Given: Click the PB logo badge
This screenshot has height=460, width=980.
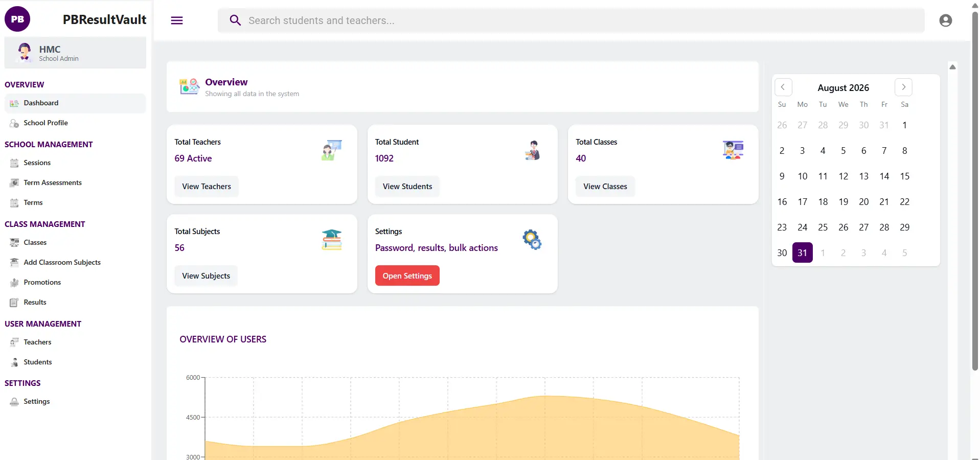Looking at the screenshot, I should coord(17,19).
